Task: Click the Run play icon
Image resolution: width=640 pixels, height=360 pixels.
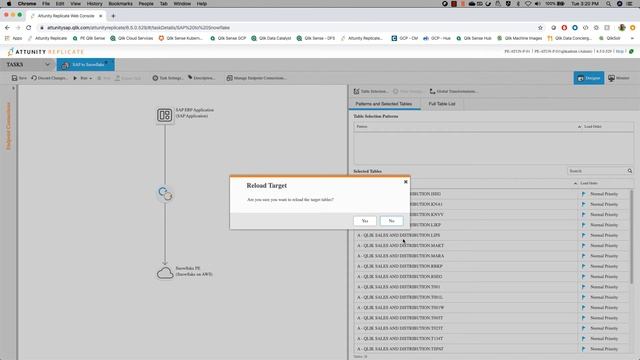Action: point(75,78)
